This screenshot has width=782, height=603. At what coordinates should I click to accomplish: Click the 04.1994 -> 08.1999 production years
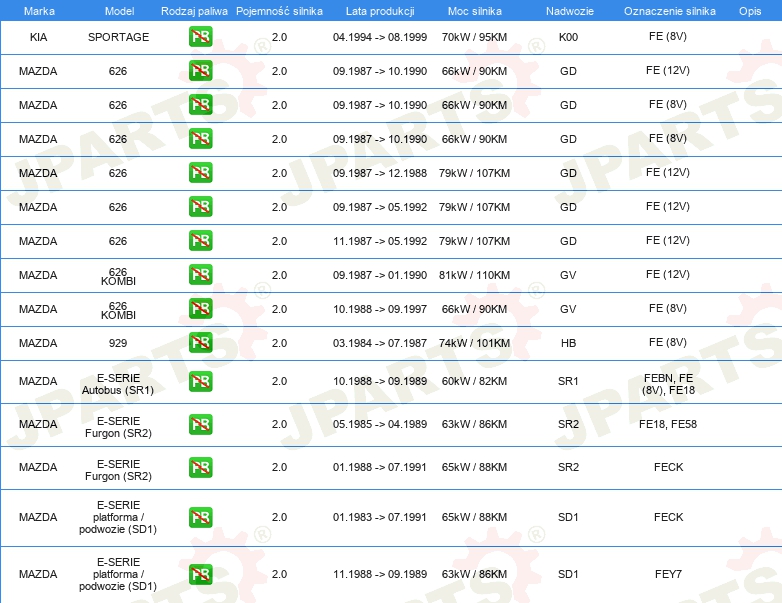coord(380,37)
